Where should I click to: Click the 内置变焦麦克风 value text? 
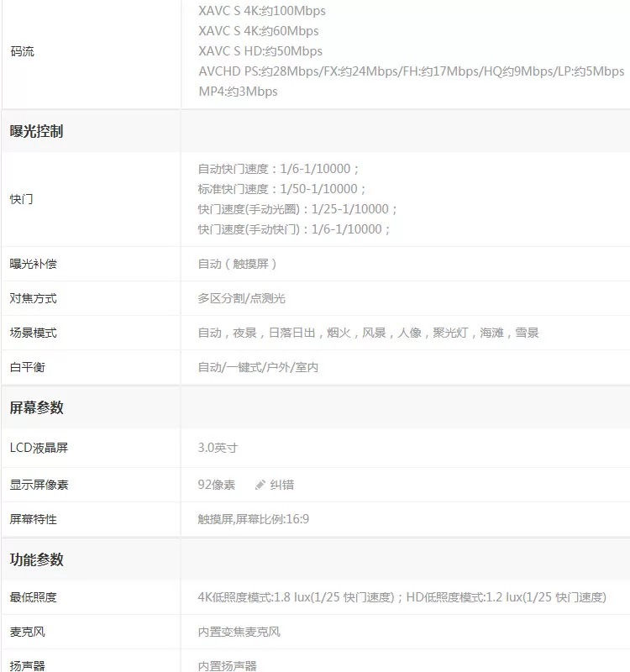pyautogui.click(x=239, y=632)
